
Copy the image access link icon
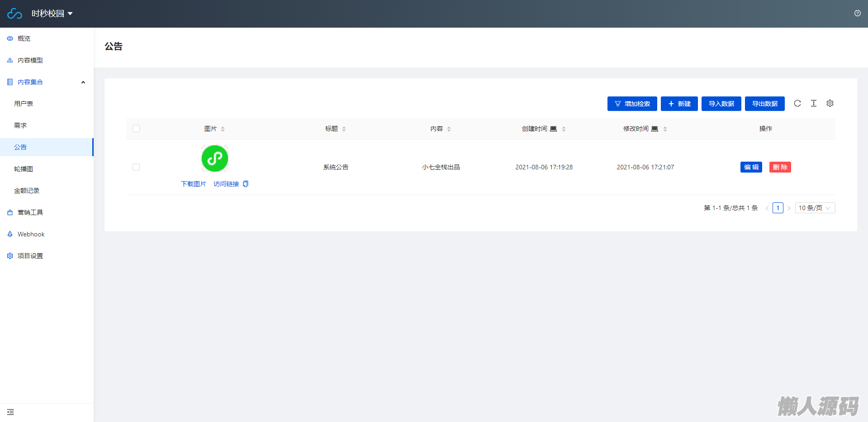click(246, 184)
